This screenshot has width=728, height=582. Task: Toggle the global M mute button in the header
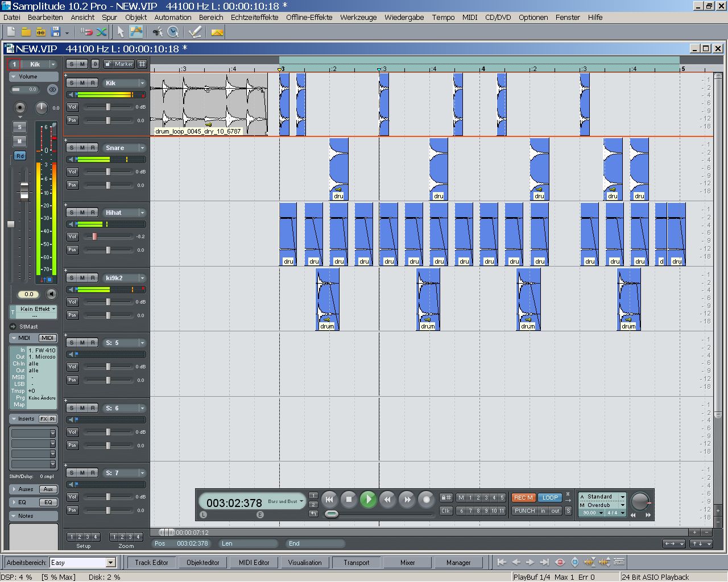[82, 64]
